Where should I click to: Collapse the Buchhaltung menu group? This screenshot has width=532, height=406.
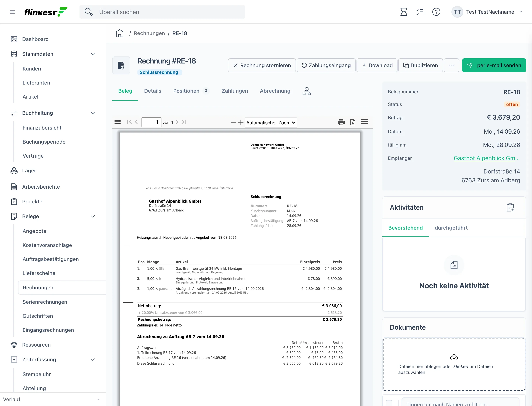(93, 113)
